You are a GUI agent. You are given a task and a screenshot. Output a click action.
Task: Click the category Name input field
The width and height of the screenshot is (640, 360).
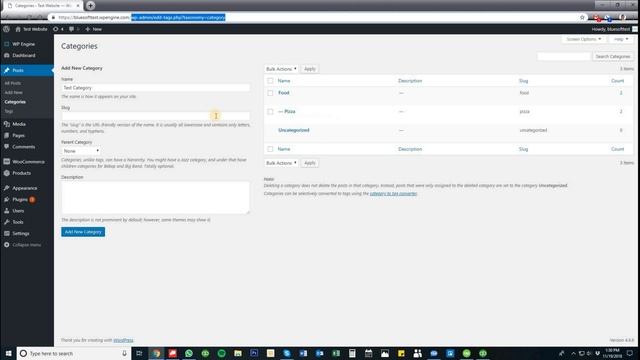tap(156, 88)
